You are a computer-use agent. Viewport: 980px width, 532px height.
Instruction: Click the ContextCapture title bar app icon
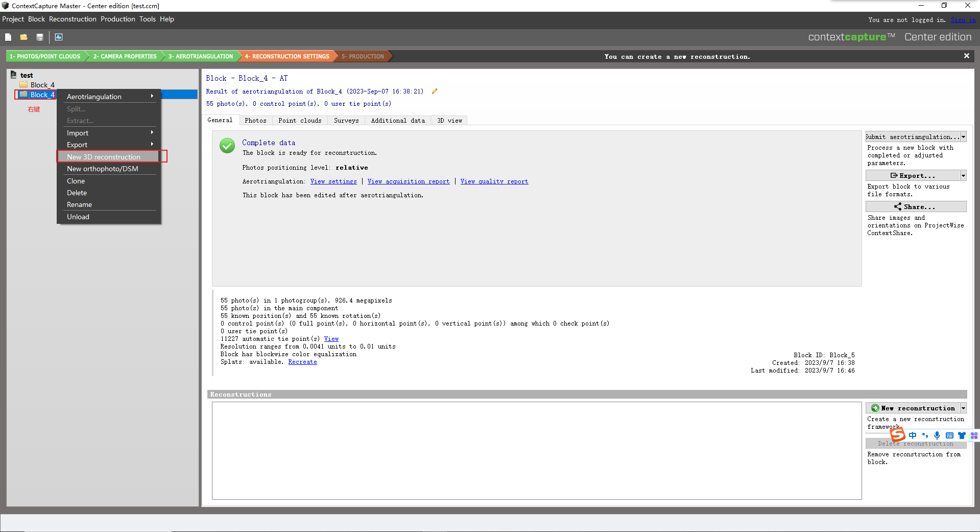(5, 6)
